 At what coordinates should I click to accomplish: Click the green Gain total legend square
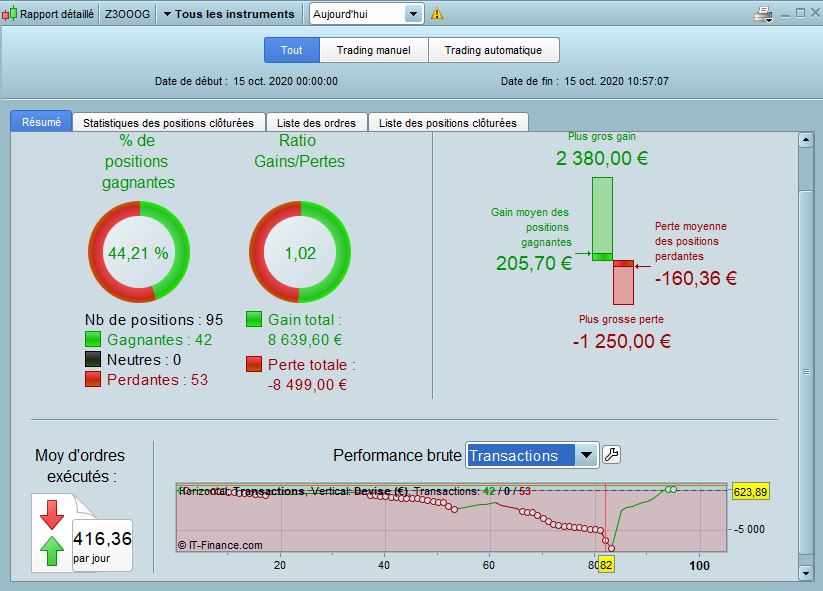click(254, 319)
